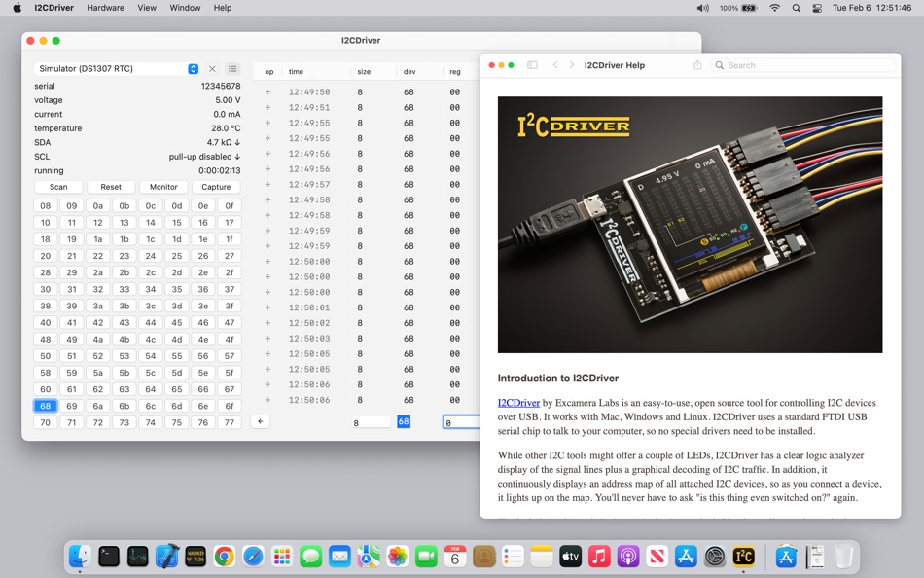
Task: Open Terminal from the dock
Action: click(x=109, y=557)
